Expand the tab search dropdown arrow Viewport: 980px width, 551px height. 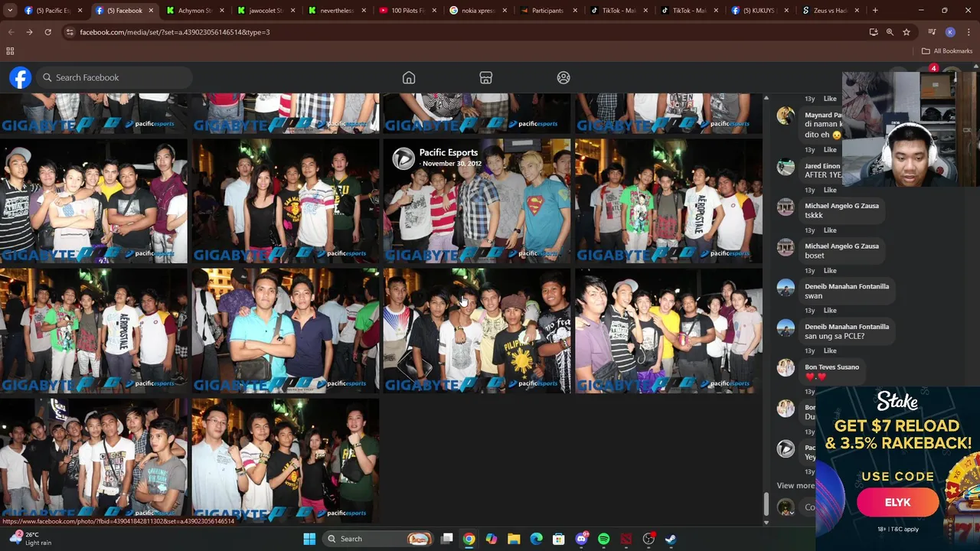pos(9,11)
